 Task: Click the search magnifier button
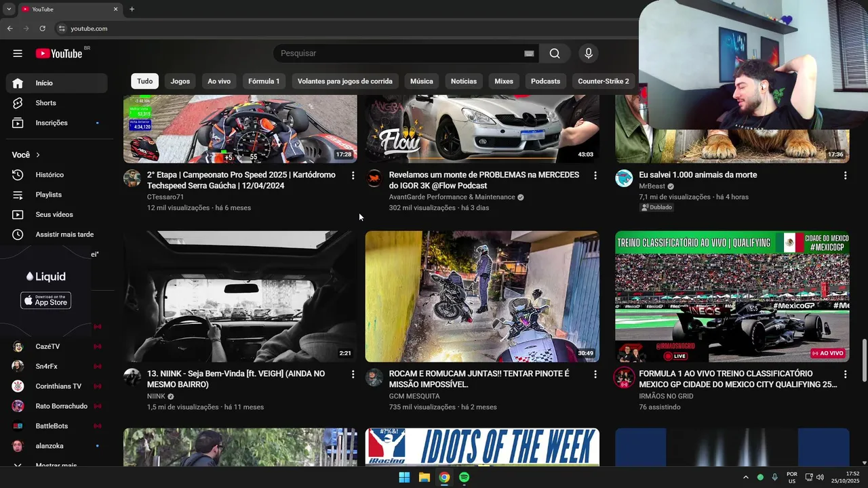555,54
